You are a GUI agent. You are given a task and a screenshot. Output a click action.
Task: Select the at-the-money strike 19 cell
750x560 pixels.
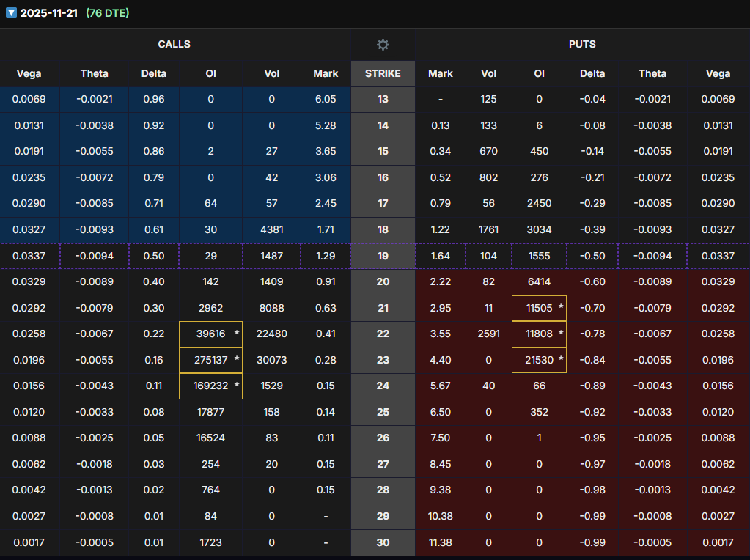[383, 257]
